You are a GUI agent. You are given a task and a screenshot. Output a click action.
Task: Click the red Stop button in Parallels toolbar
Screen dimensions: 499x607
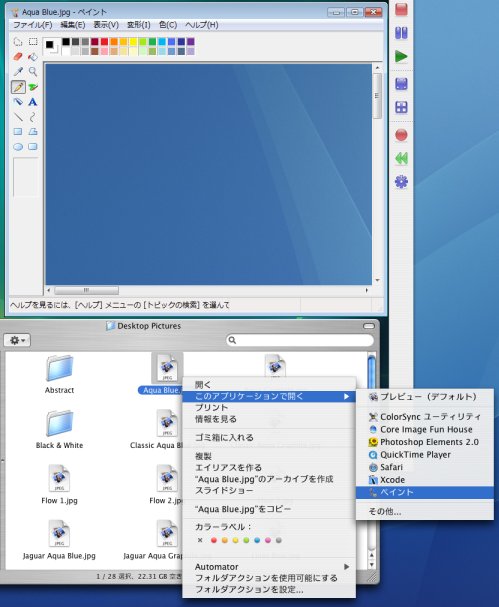click(401, 10)
